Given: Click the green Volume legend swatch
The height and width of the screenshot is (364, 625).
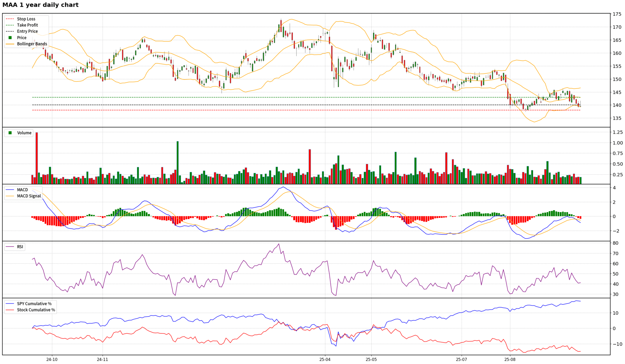Looking at the screenshot, I should click(x=10, y=133).
